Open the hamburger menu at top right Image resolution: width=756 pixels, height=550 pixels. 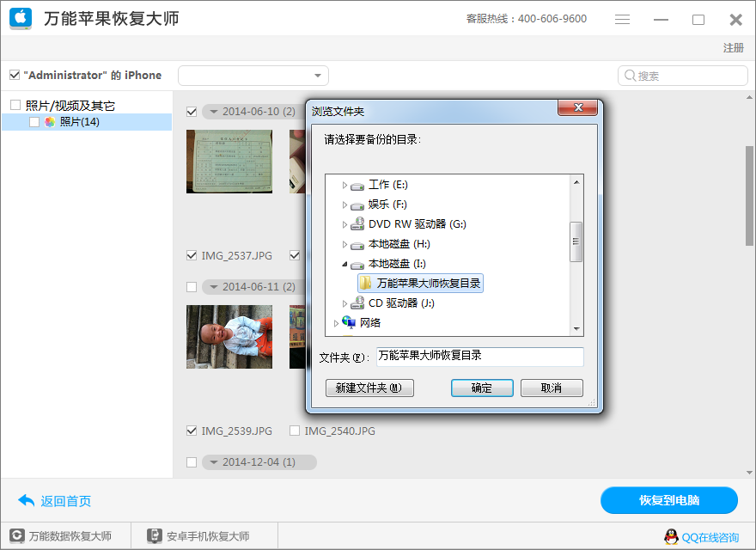(x=622, y=19)
